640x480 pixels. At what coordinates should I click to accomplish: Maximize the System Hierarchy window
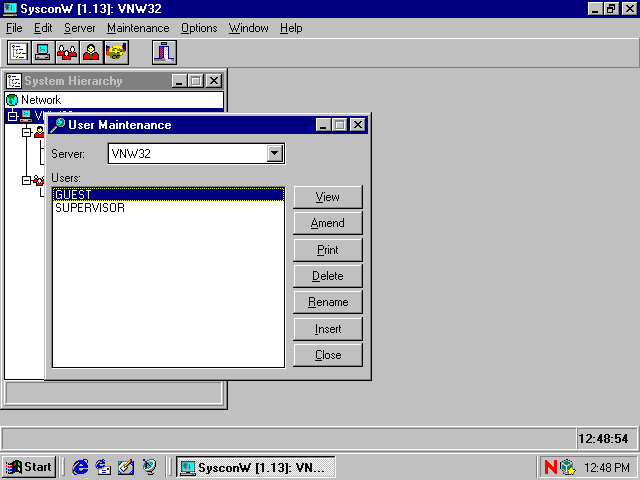196,81
